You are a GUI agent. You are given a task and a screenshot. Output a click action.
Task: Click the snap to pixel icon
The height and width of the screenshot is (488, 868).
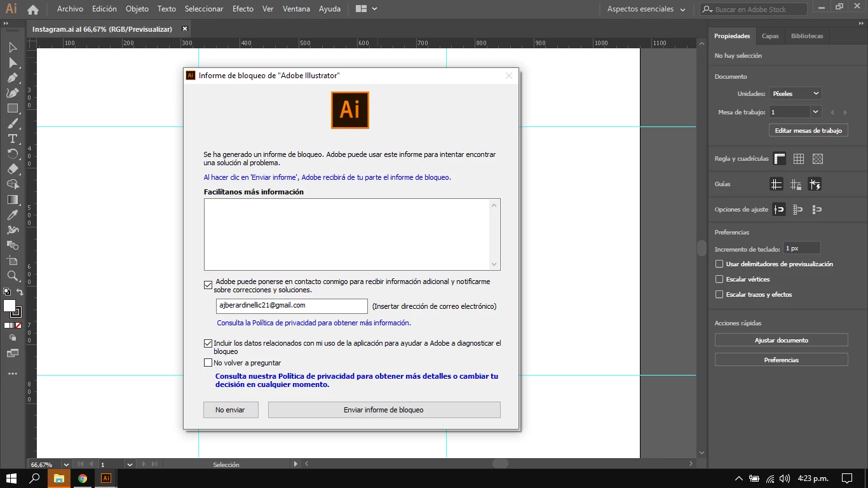click(x=817, y=210)
